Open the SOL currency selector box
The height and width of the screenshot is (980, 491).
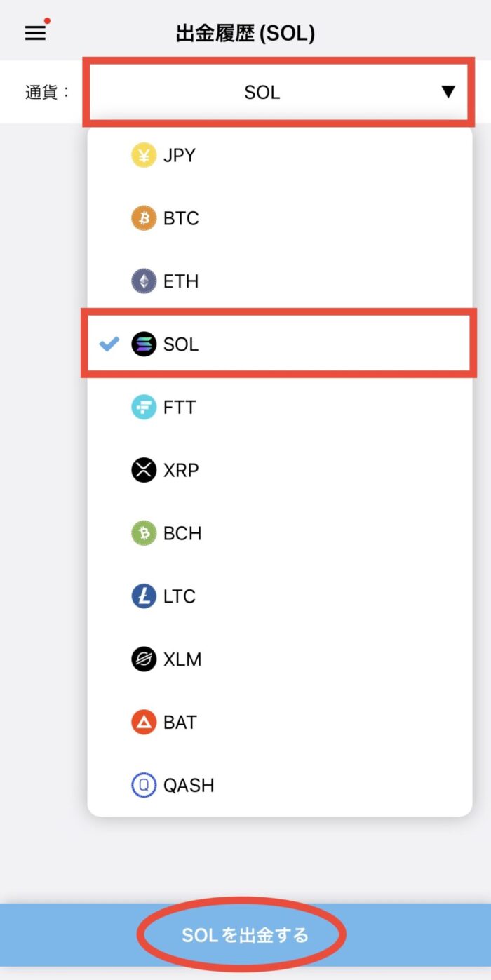tap(279, 92)
